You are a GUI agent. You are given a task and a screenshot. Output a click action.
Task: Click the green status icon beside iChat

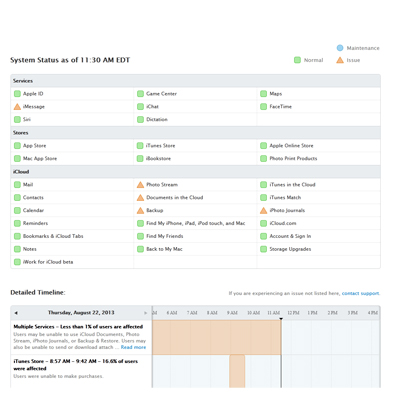coord(140,107)
